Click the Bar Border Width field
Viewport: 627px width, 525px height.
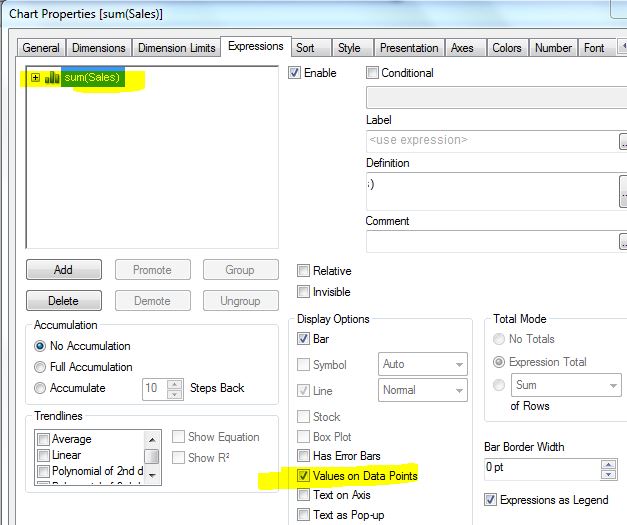[542, 469]
